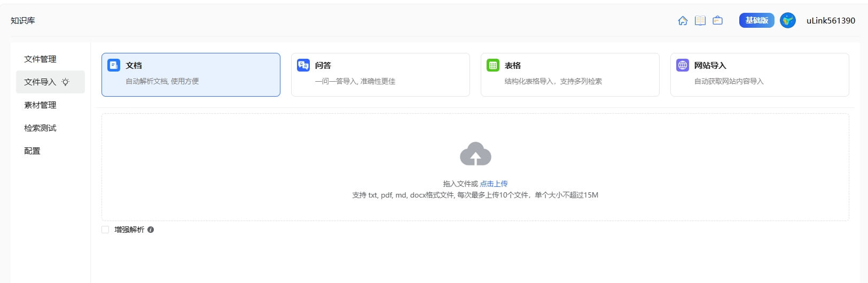
Task: Click lightbulb tip icon beside 文件导入
Action: 65,82
